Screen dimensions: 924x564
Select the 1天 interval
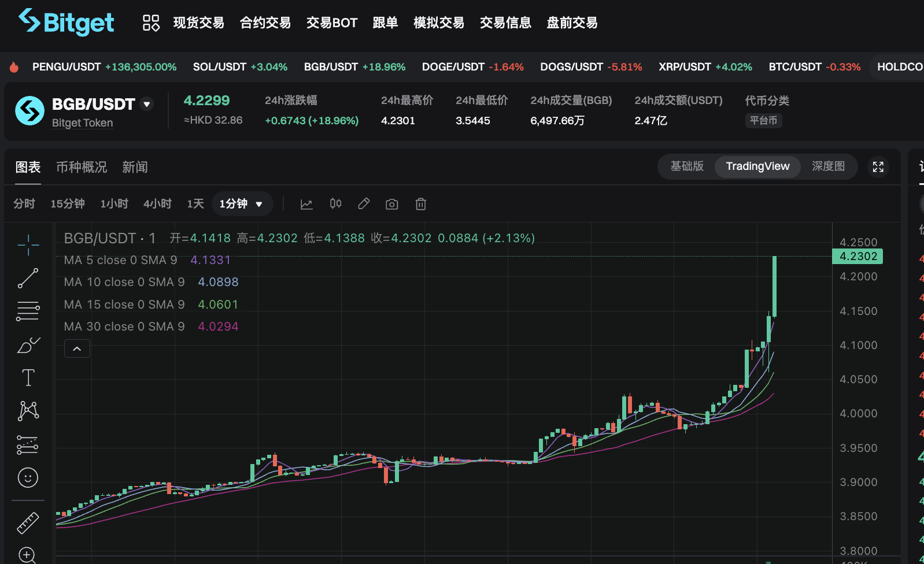click(x=195, y=204)
